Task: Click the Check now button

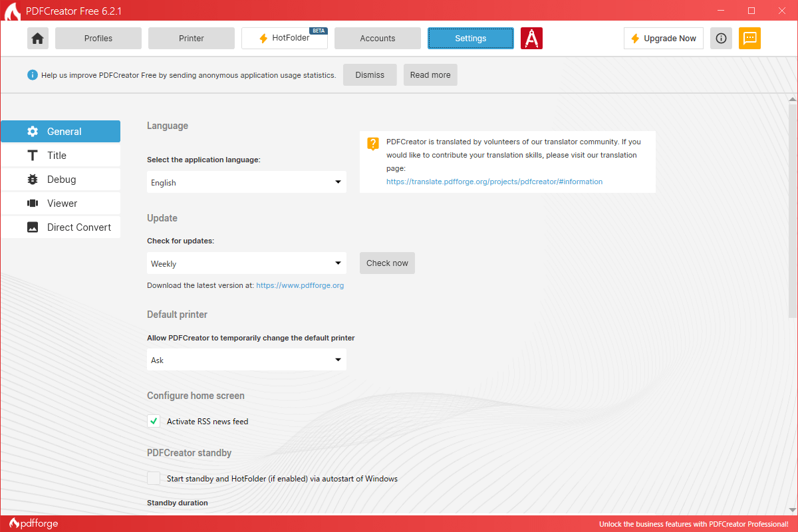Action: [387, 263]
